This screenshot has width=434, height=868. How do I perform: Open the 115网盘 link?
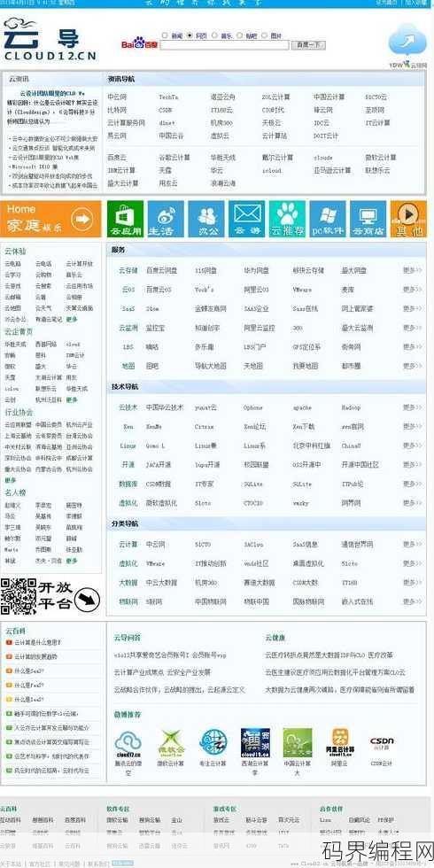(204, 271)
